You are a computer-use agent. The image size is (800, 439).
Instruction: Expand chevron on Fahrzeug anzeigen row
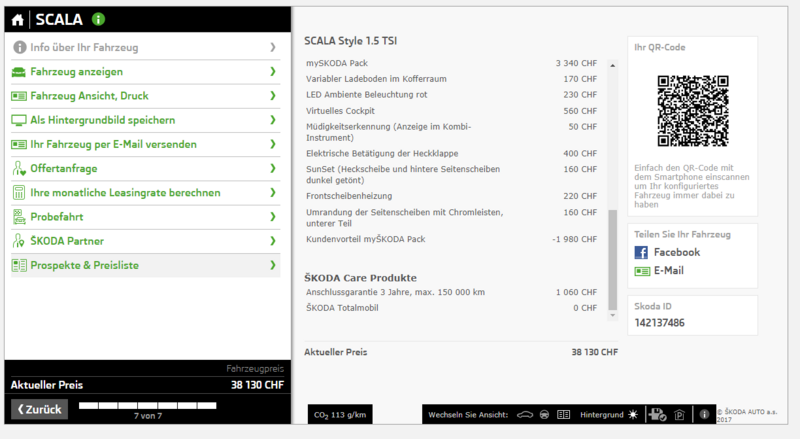pyautogui.click(x=273, y=71)
